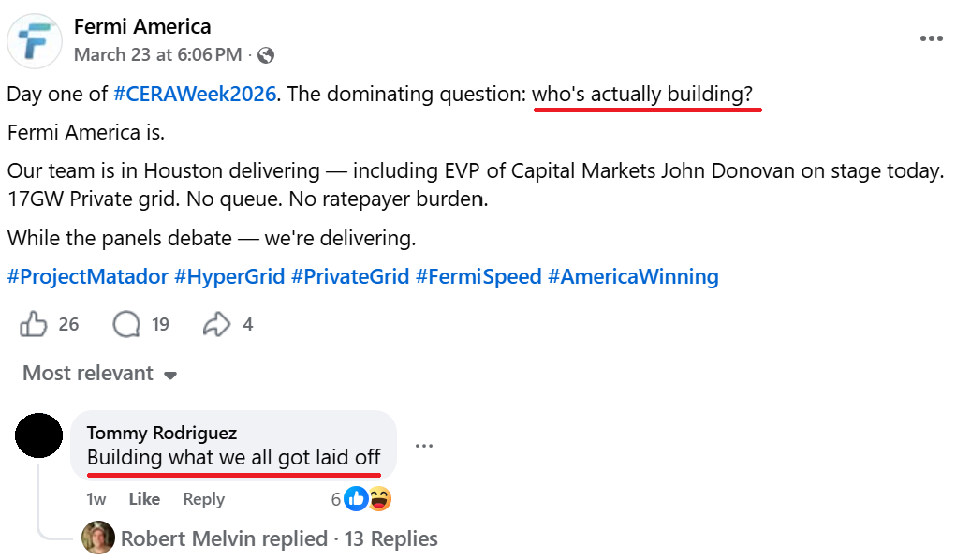Click the share arrow icon

click(217, 324)
